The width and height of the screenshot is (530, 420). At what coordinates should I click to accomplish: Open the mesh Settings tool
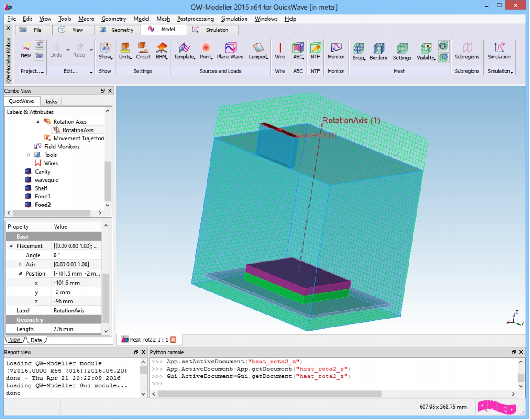402,52
